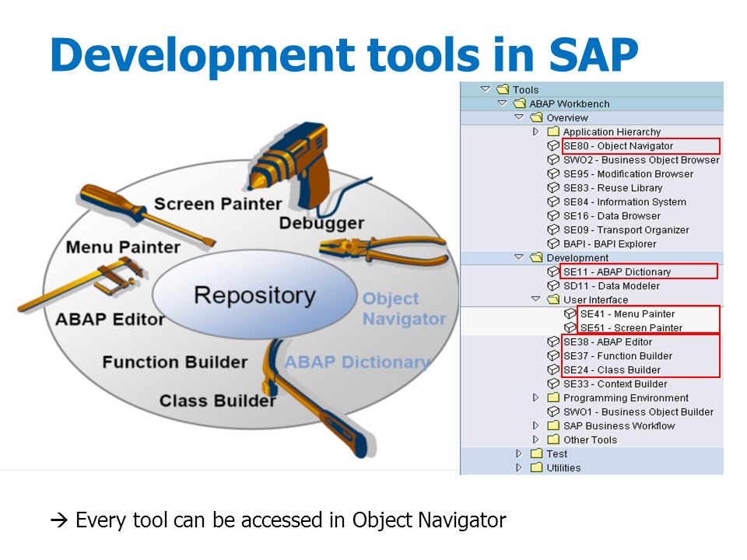Click the transaction icon beside SE80 - Object Navigator
Screen dimensions: 747x560
(553, 145)
